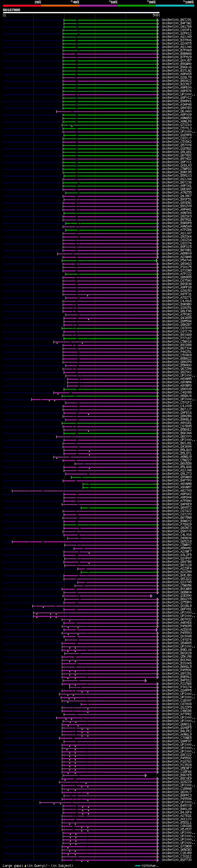Select the UniRef100_C5WV16 label

tap(176, 342)
